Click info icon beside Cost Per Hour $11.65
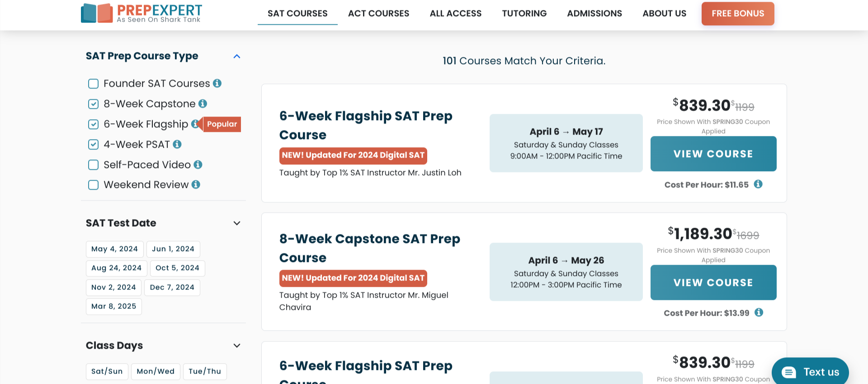Image resolution: width=868 pixels, height=384 pixels. [x=758, y=184]
